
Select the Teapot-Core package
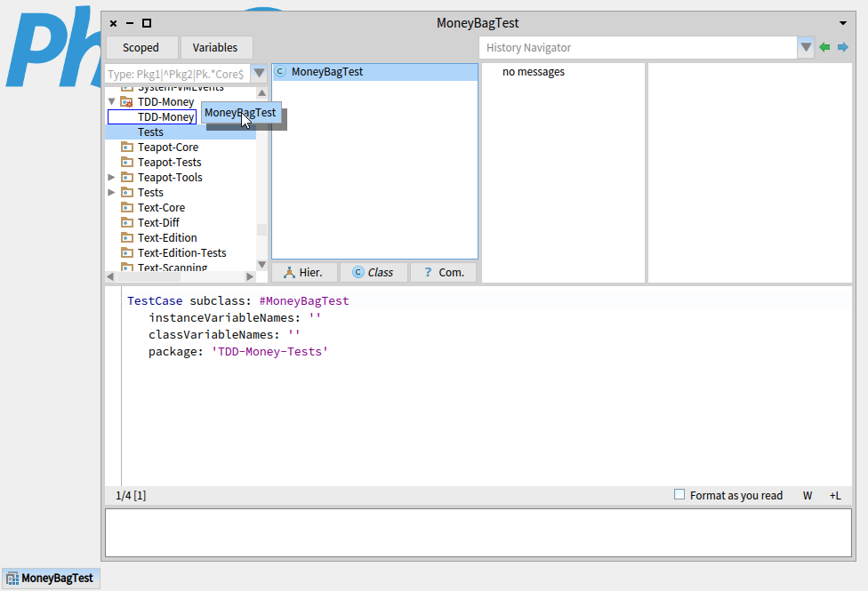pyautogui.click(x=168, y=148)
